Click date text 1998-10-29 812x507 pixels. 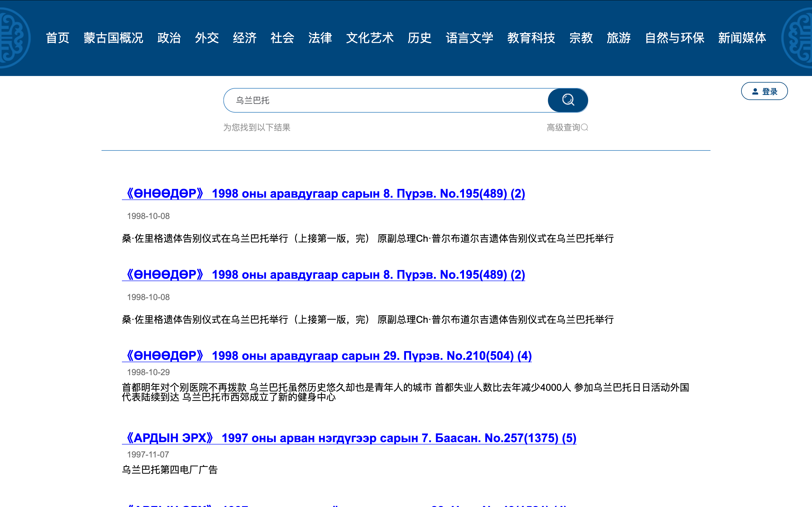coord(148,372)
